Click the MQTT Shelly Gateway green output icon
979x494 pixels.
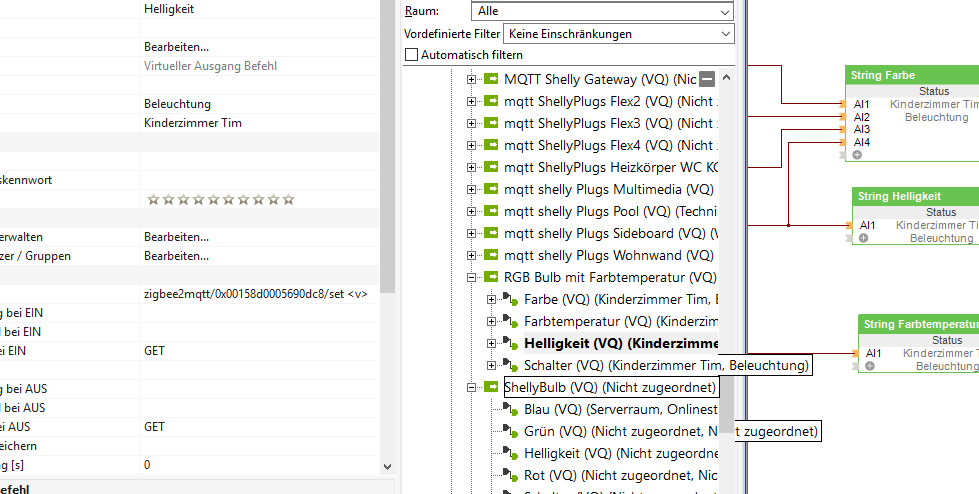point(491,79)
